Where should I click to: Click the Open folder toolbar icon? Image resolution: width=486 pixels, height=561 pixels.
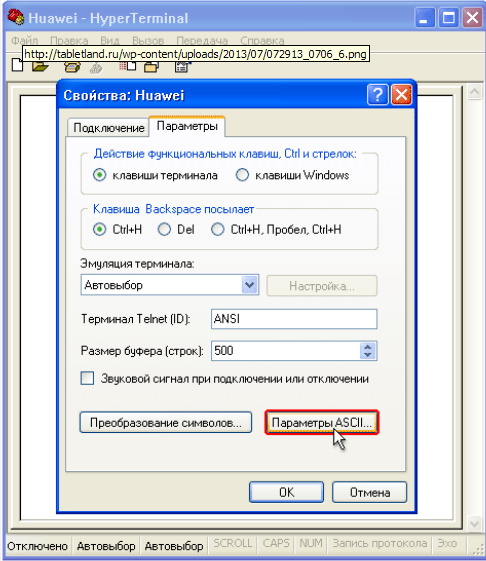click(x=40, y=66)
